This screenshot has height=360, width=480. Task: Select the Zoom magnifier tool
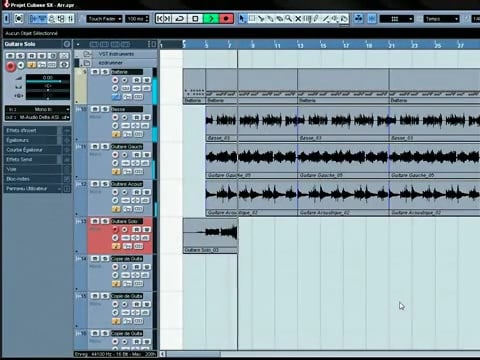coord(288,19)
